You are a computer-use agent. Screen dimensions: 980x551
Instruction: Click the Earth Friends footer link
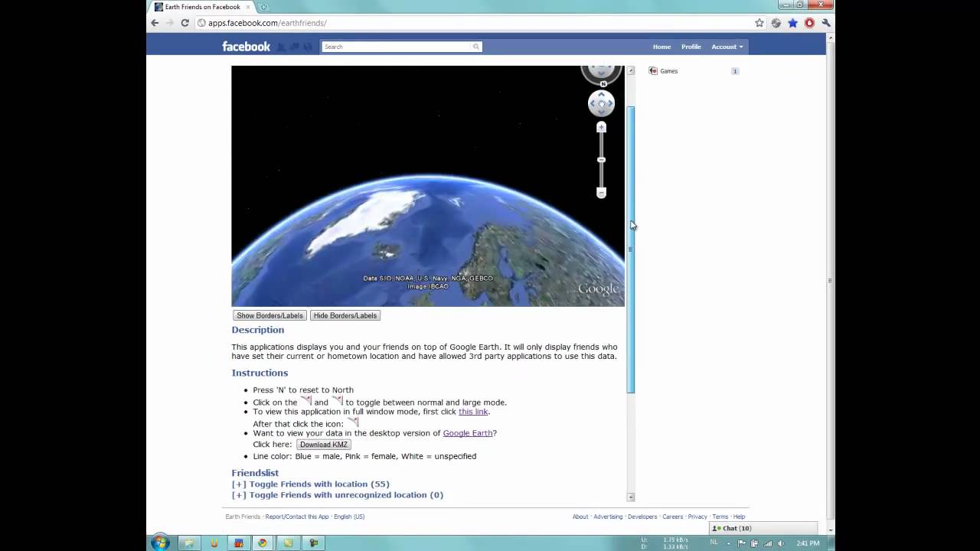(243, 517)
